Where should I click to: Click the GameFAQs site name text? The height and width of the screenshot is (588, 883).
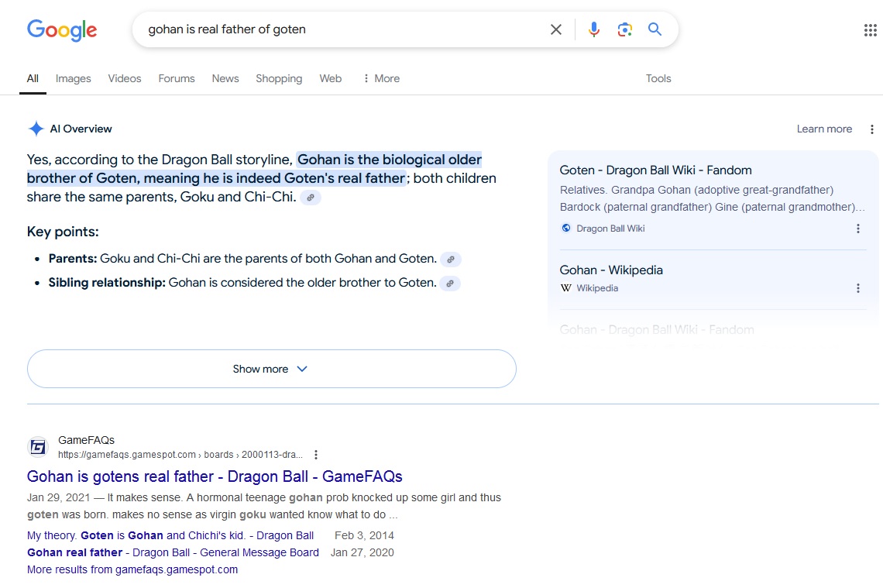pos(86,440)
